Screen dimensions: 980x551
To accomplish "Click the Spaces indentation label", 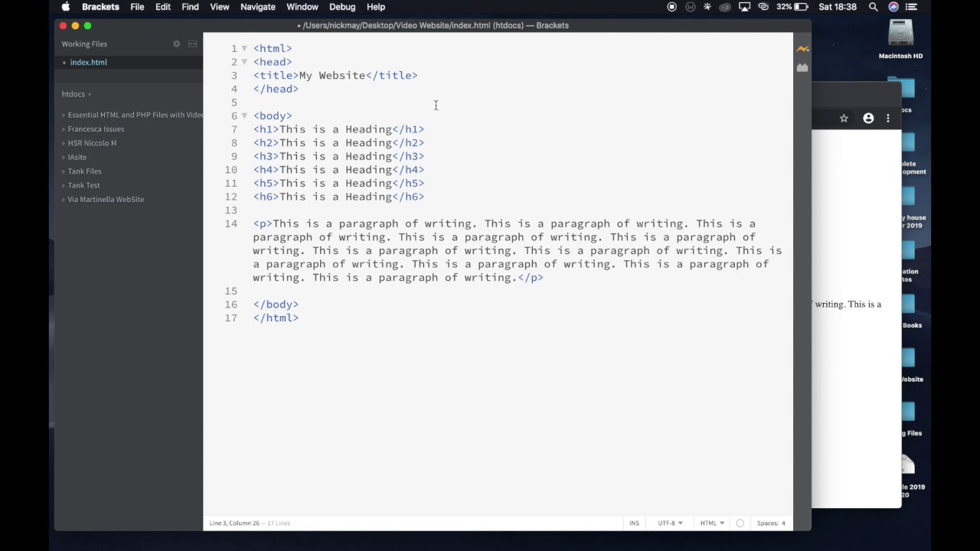I will [767, 523].
